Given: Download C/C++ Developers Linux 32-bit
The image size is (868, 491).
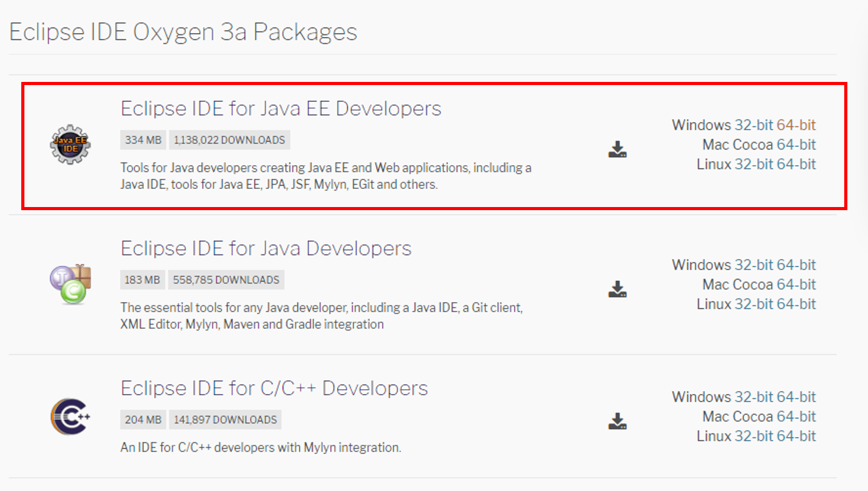Looking at the screenshot, I should [x=754, y=436].
